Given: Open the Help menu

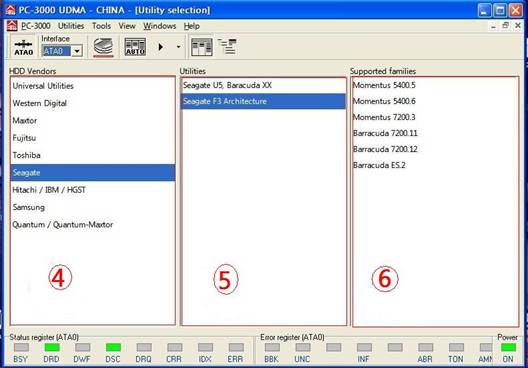Looking at the screenshot, I should tap(192, 26).
